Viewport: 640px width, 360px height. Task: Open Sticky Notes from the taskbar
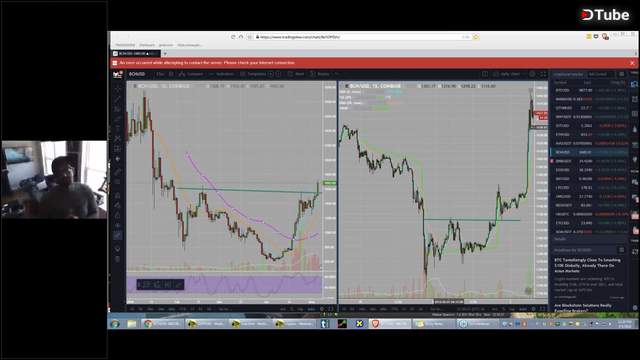coord(433,324)
